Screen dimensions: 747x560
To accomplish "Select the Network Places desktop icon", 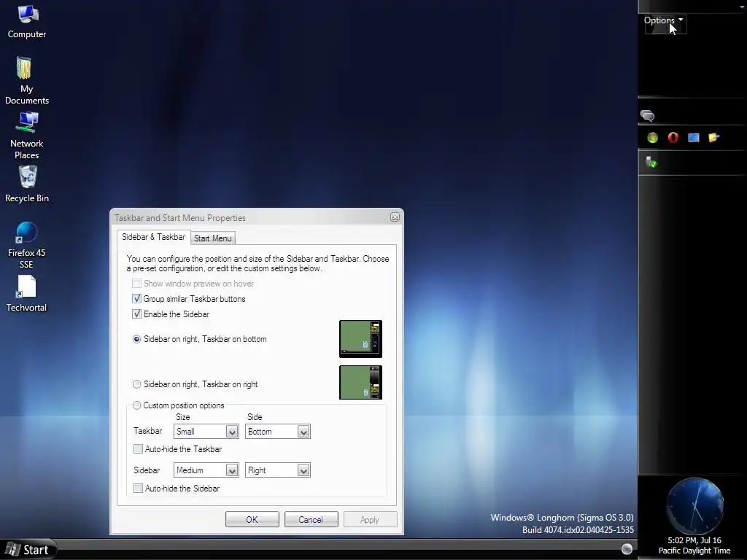I will point(27,136).
